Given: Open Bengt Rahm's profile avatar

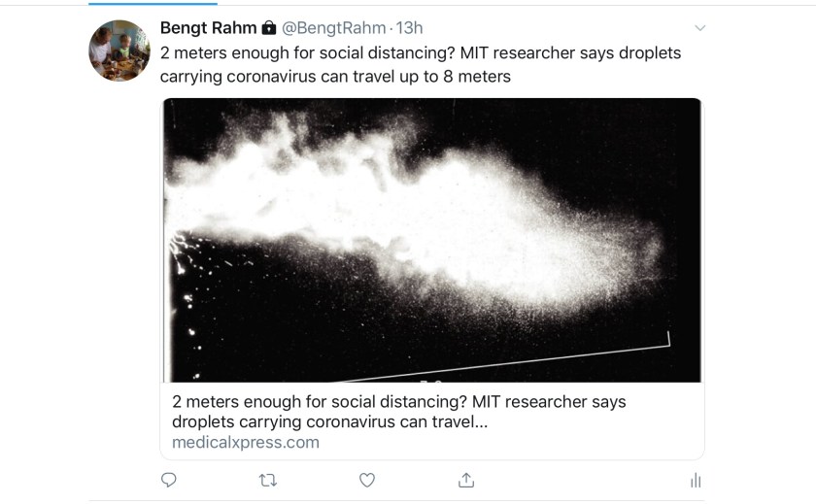Looking at the screenshot, I should pyautogui.click(x=119, y=50).
